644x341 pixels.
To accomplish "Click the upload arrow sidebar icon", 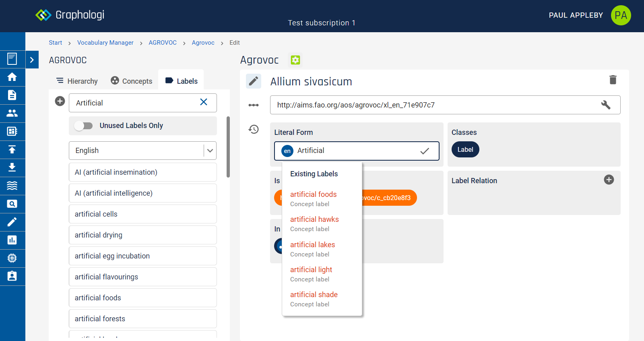I will [12, 149].
